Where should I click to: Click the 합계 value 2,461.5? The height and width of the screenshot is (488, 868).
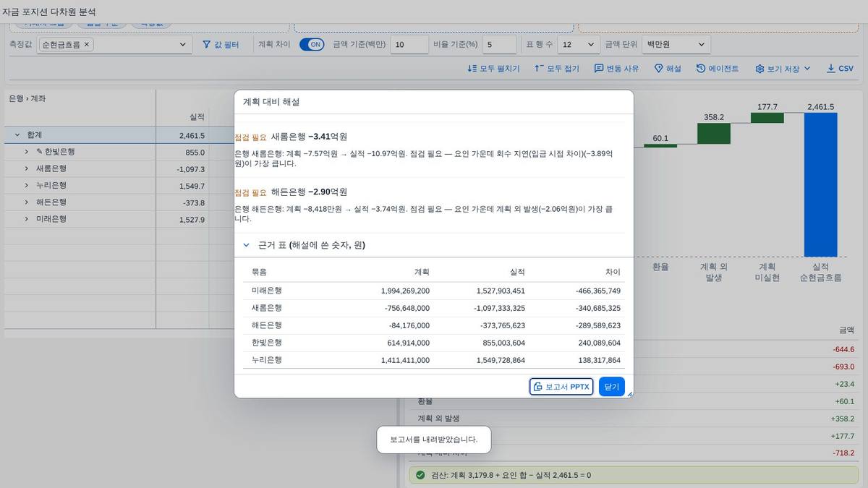click(x=192, y=135)
